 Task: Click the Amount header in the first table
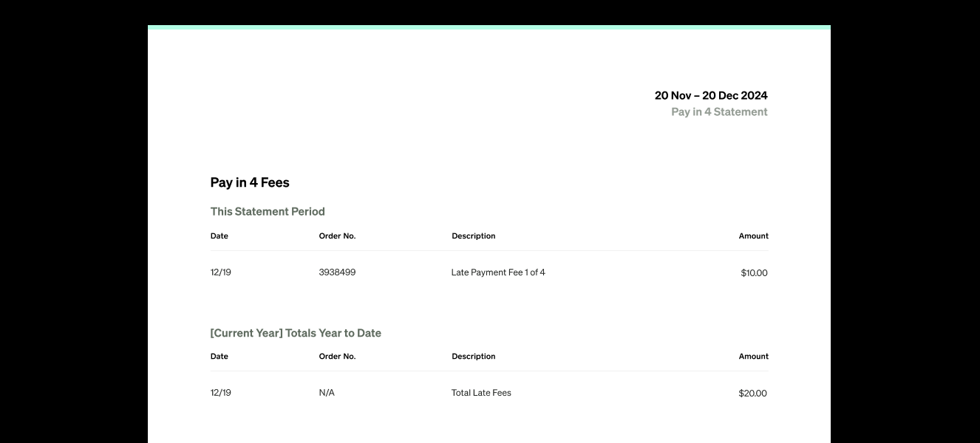point(754,236)
